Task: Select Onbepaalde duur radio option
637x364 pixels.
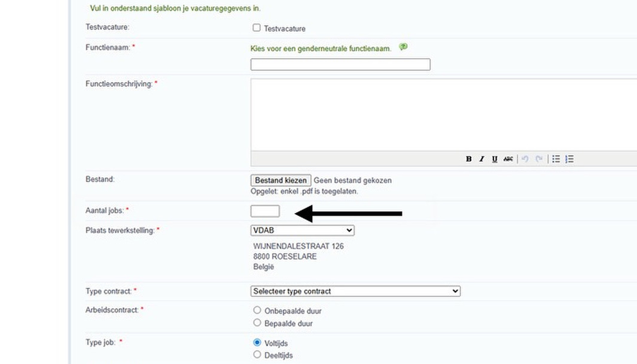Action: click(x=257, y=310)
